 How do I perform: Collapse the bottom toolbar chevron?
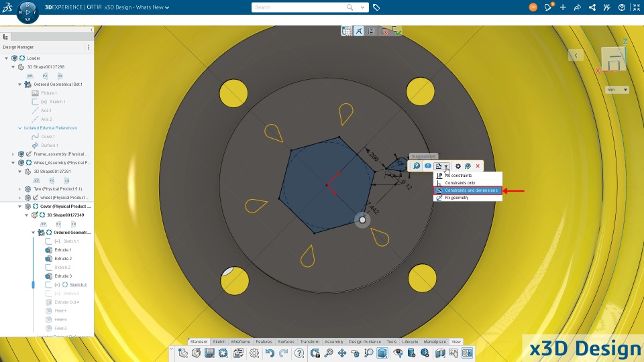click(x=171, y=350)
